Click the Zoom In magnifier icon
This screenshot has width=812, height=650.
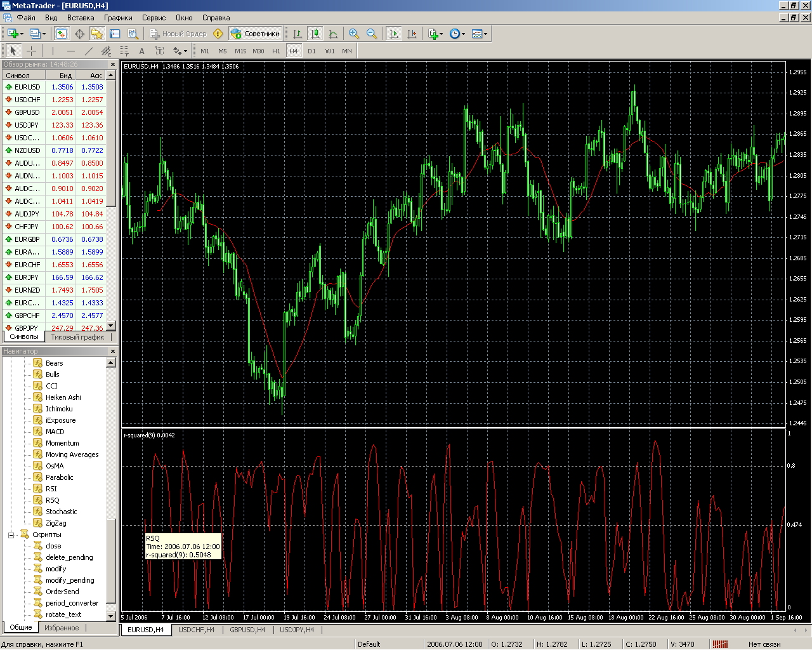click(354, 34)
